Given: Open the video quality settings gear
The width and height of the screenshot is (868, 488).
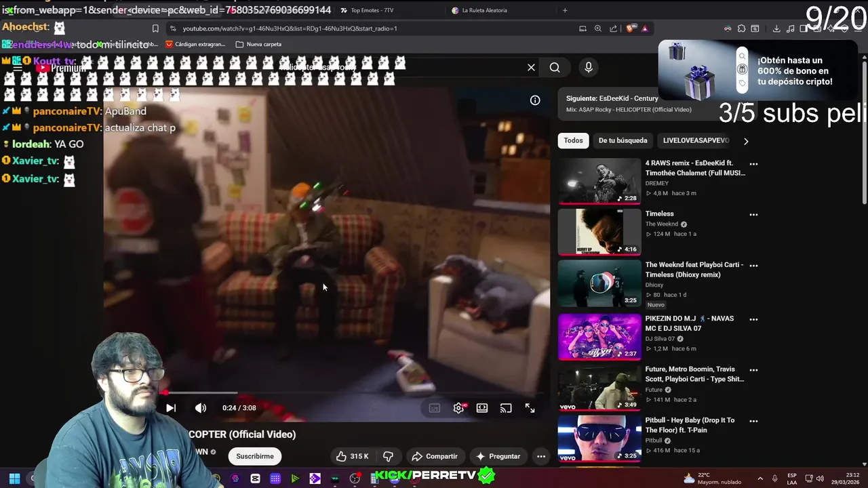Looking at the screenshot, I should (x=458, y=408).
